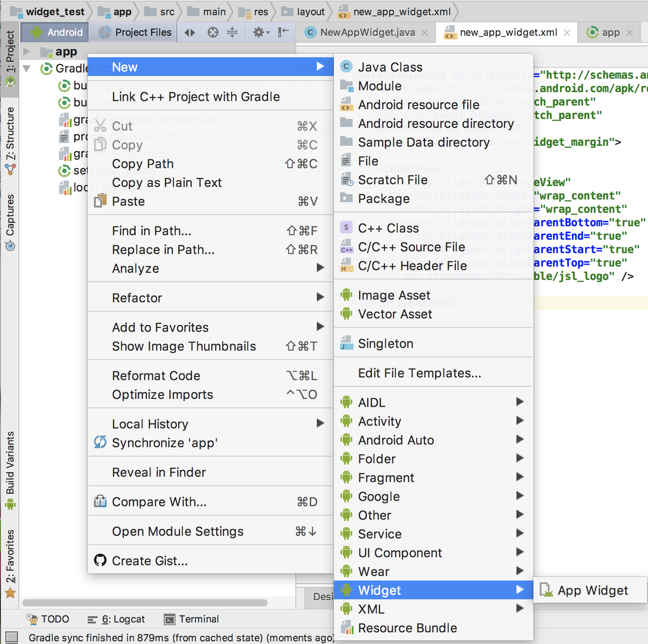Click the res breadcrumb folder

pos(253,12)
